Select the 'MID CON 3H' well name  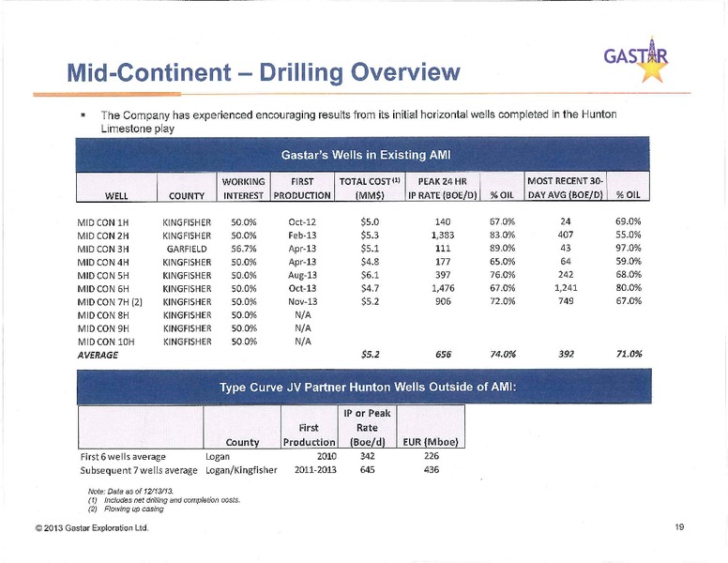(x=103, y=249)
